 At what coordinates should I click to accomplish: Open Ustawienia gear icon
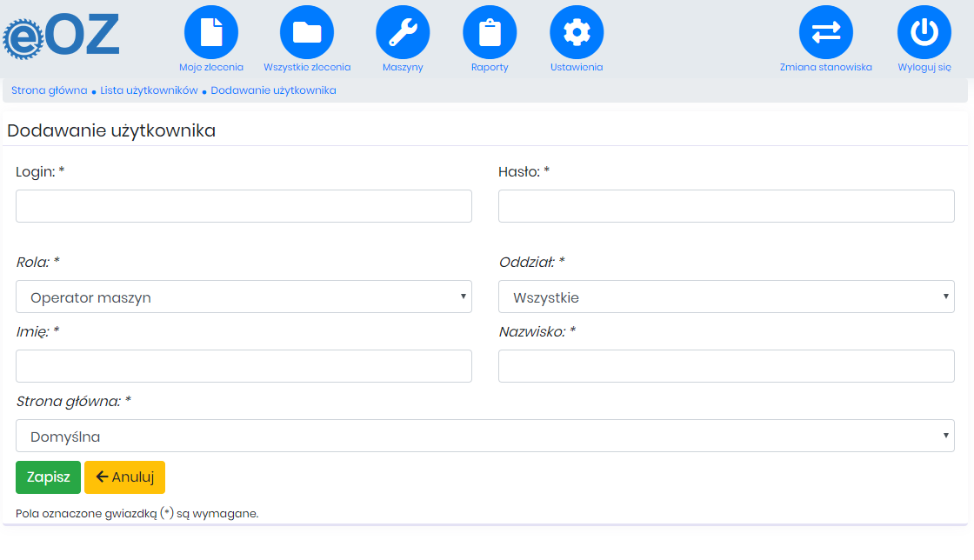pyautogui.click(x=577, y=32)
